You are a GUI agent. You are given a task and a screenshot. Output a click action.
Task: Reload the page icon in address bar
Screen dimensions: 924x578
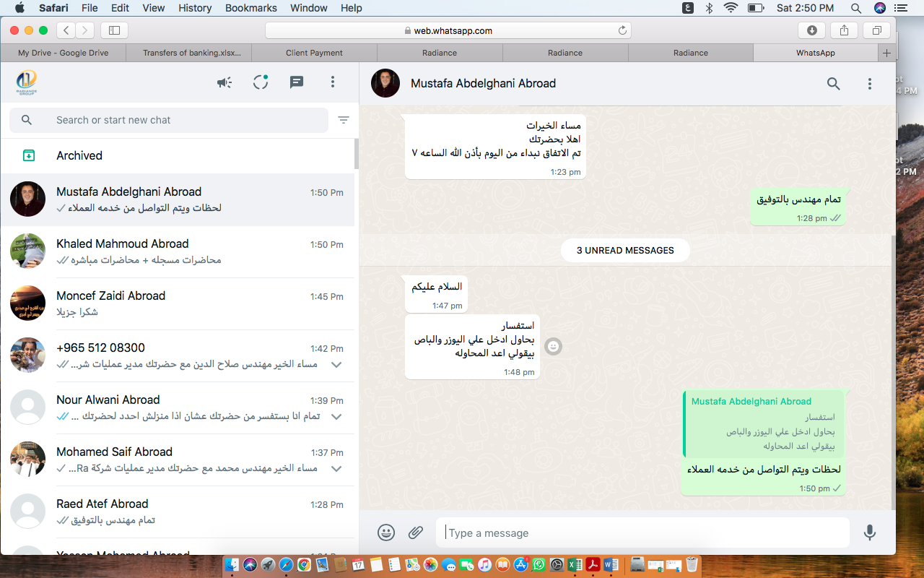622,30
